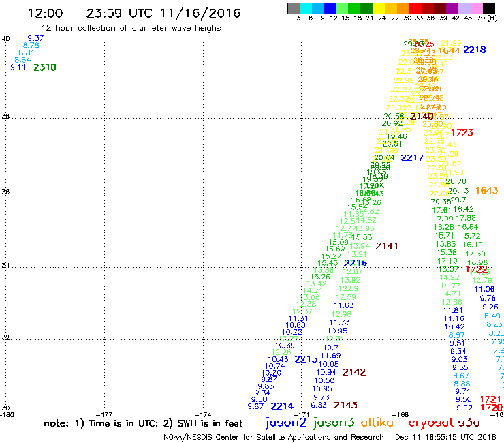Click the wave height value 9.11

[x=18, y=67]
